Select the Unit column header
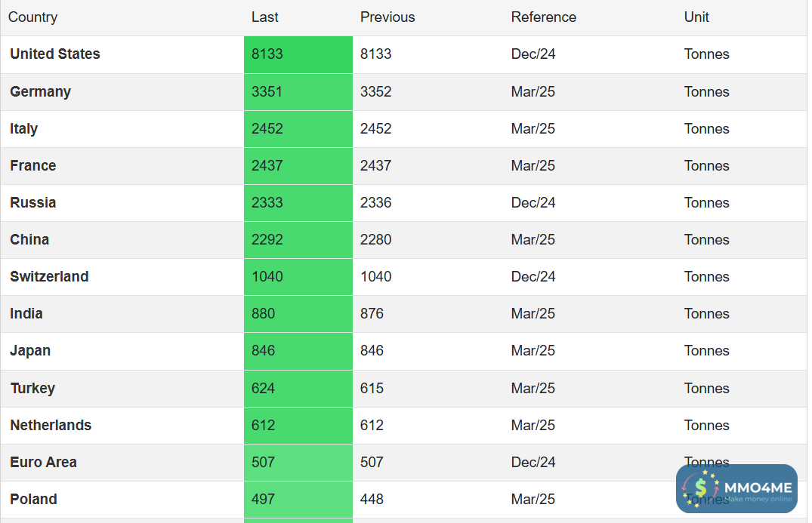This screenshot has width=812, height=523. tap(696, 17)
